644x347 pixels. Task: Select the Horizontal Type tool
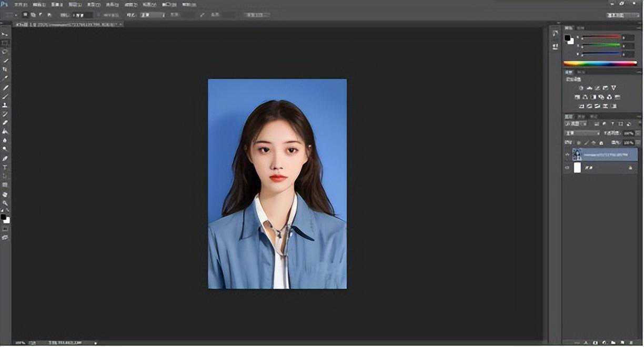(5, 167)
